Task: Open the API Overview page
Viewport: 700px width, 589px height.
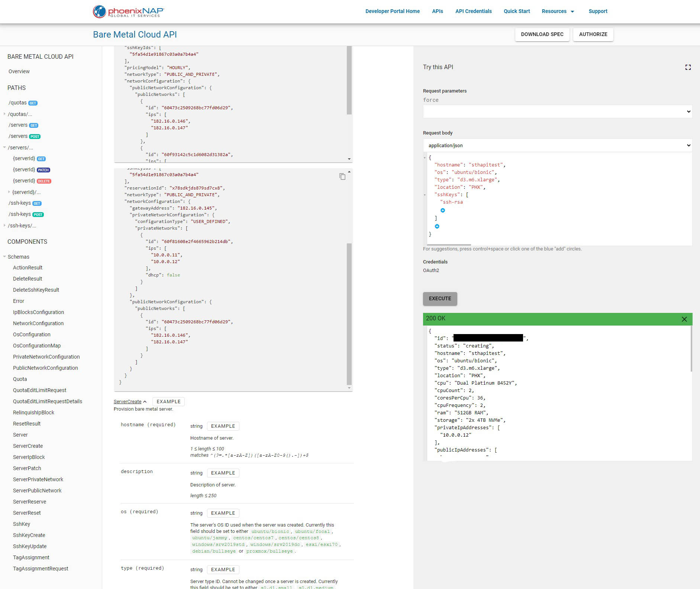Action: [19, 71]
